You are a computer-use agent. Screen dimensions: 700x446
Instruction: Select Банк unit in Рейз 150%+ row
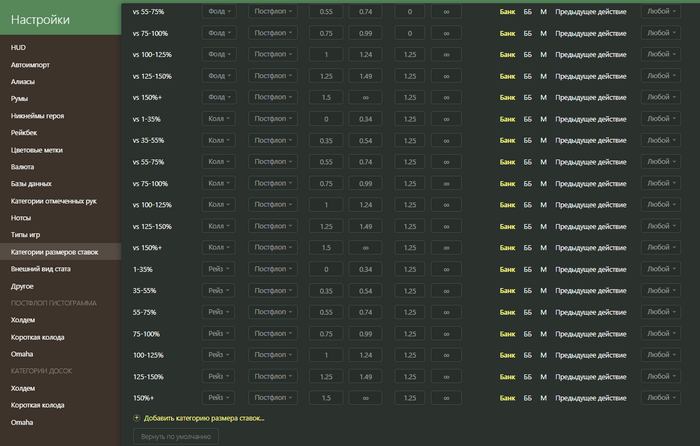tap(507, 398)
